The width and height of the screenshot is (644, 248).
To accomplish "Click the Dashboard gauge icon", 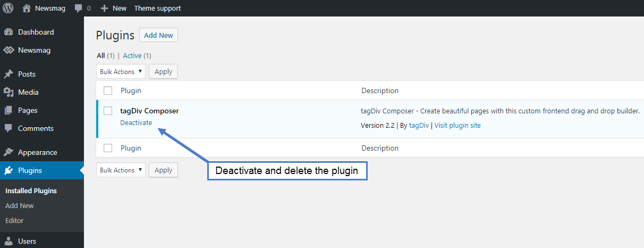I will [9, 32].
